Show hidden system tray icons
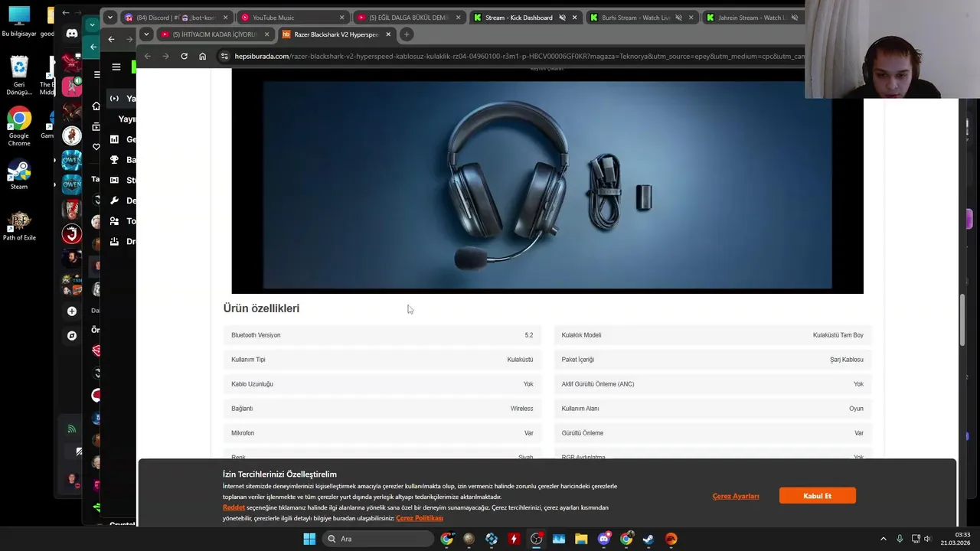Screen dimensions: 980x551 [883, 539]
